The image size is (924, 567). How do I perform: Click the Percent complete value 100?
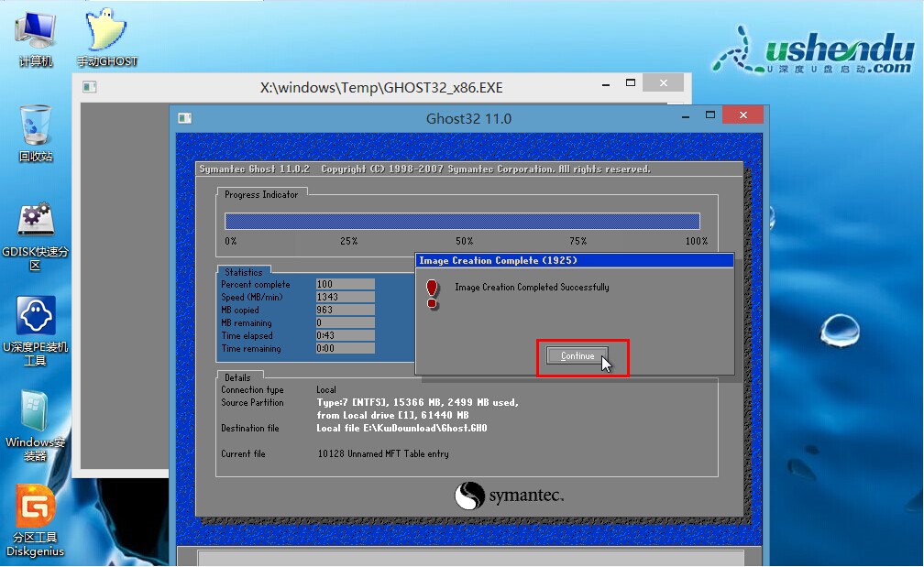click(346, 284)
